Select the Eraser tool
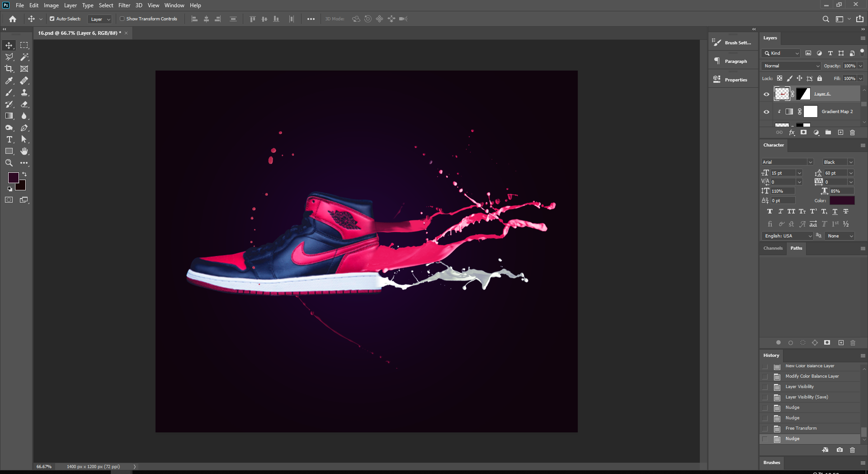Viewport: 868px width, 474px height. point(24,104)
